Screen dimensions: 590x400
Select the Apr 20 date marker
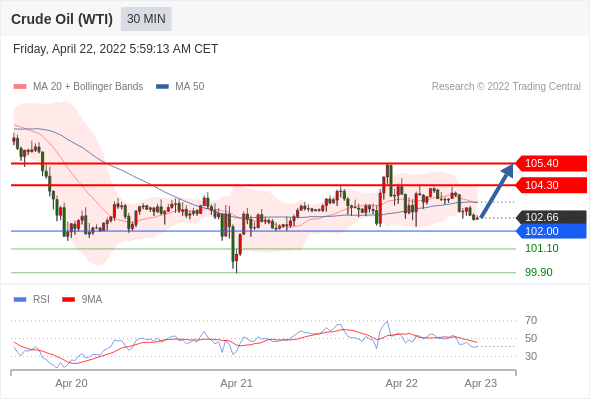click(x=71, y=383)
